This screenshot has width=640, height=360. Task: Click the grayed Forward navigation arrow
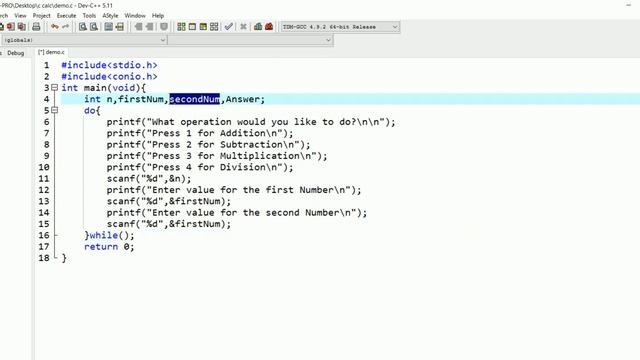click(149, 27)
